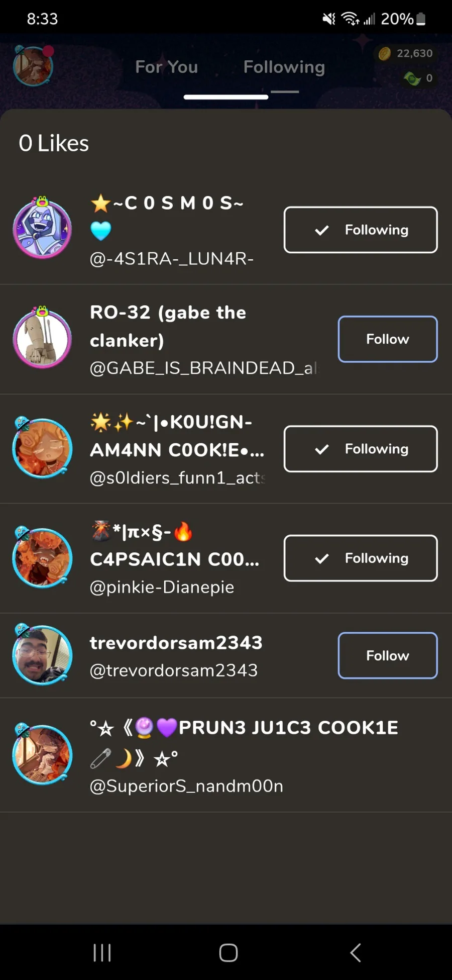Unfollow @s0ldiers_funn1_acts via Following button

(361, 449)
